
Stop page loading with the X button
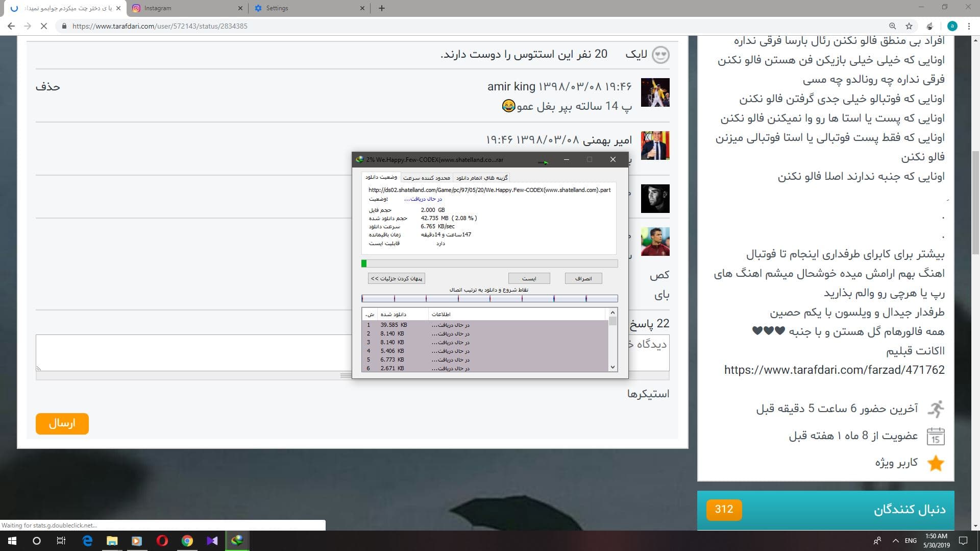[x=44, y=26]
